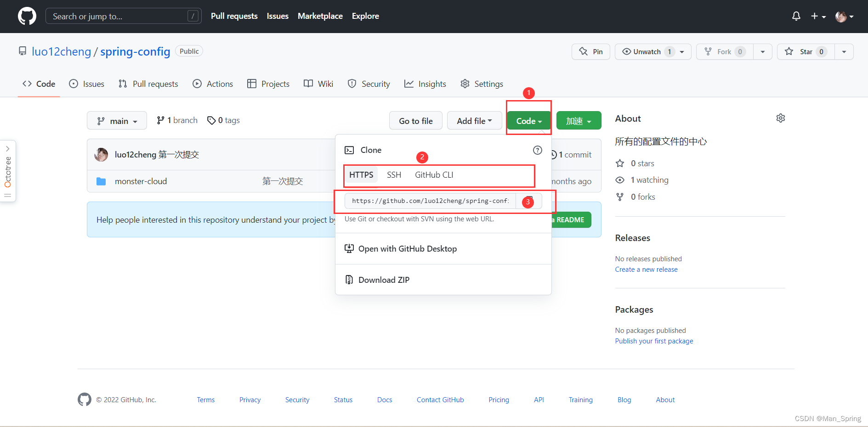Pin this repository
868x427 pixels.
(x=591, y=51)
